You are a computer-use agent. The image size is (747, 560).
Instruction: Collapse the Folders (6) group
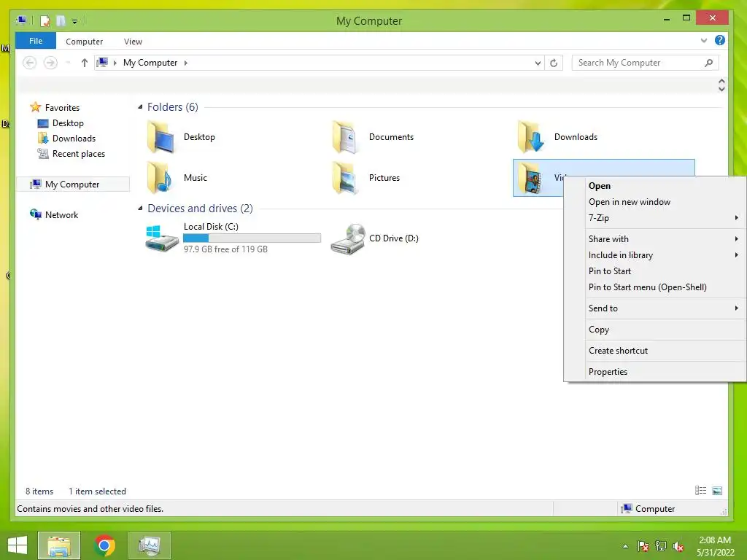[x=140, y=106]
